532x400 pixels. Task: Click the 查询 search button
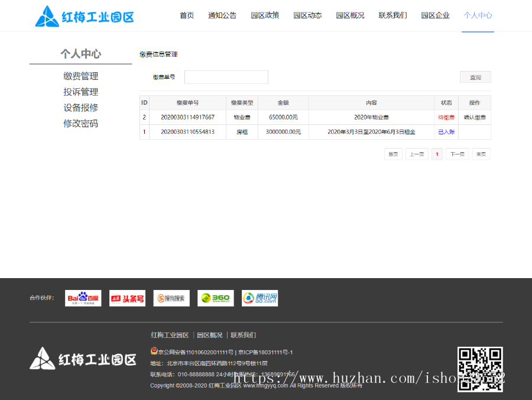click(475, 77)
